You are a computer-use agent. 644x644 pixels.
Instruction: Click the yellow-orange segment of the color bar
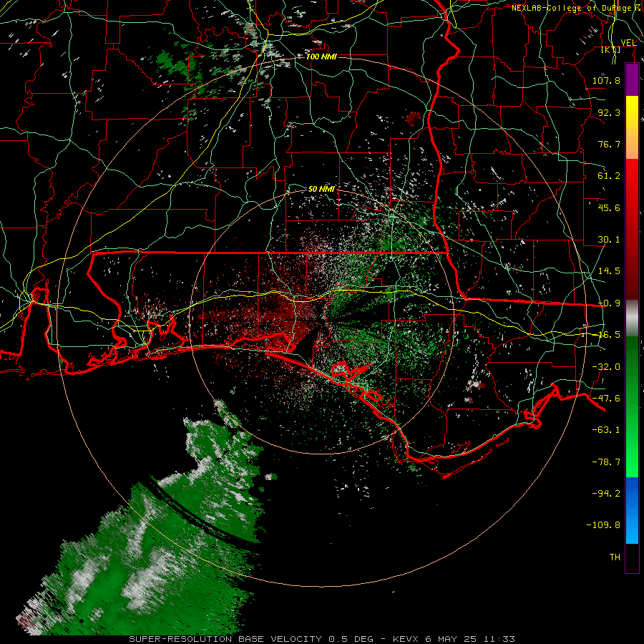click(x=632, y=127)
